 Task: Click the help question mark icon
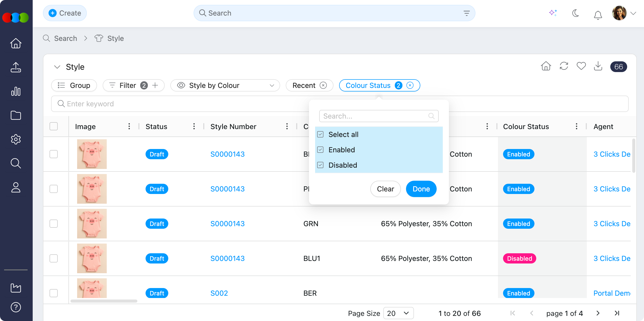(x=16, y=307)
